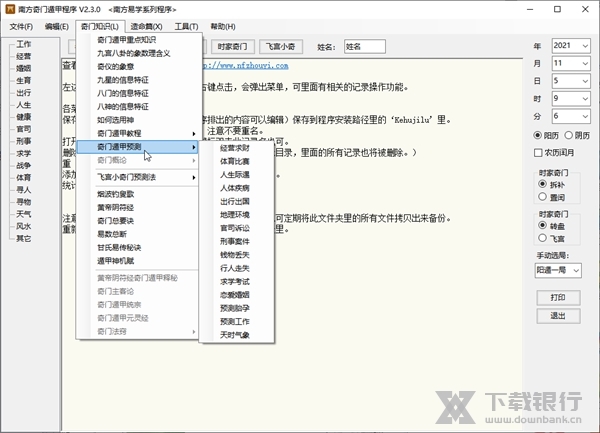Open the 文件(F) menu
This screenshot has height=433, width=600.
pyautogui.click(x=21, y=26)
